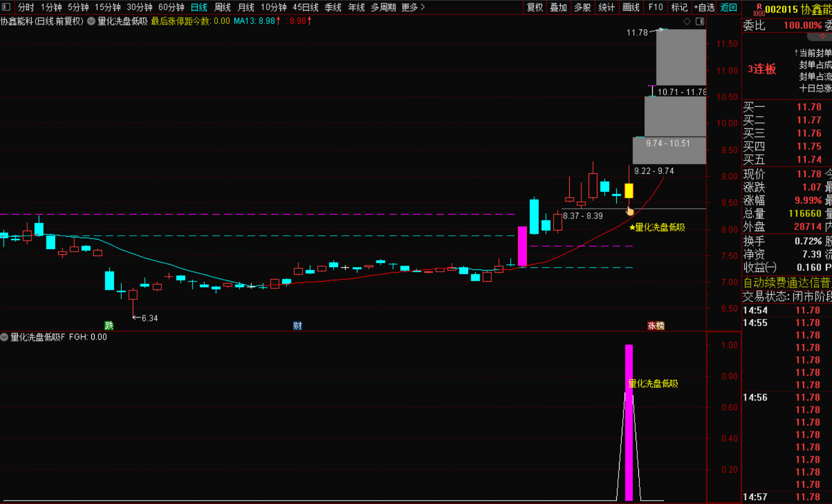This screenshot has height=504, width=832.
Task: Click the R 1000 badge beside stock code
Action: coord(758,9)
